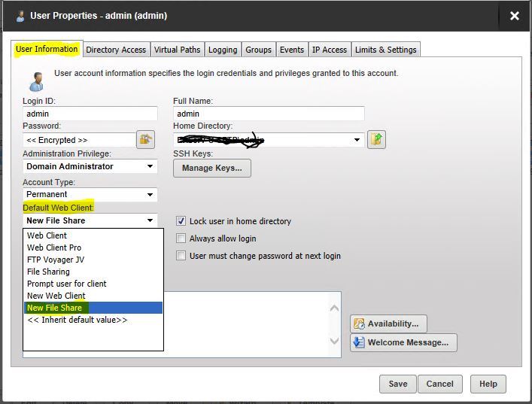Screen dimensions: 532x404
Task: Close the User Properties dialog
Action: 515,16
